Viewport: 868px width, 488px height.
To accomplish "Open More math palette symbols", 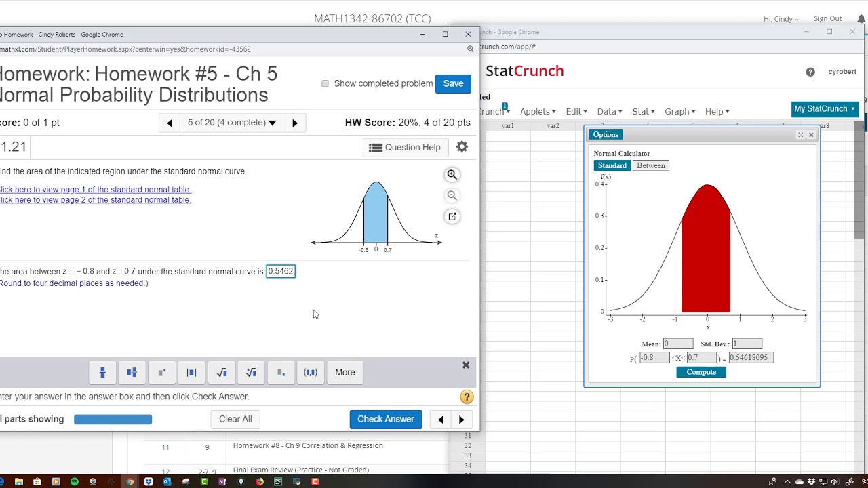I will 344,372.
